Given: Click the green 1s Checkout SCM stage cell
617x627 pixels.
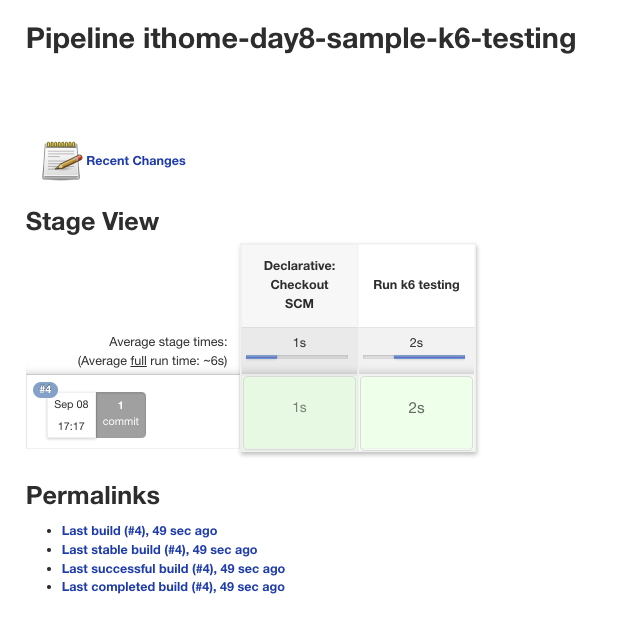Looking at the screenshot, I should [x=299, y=408].
